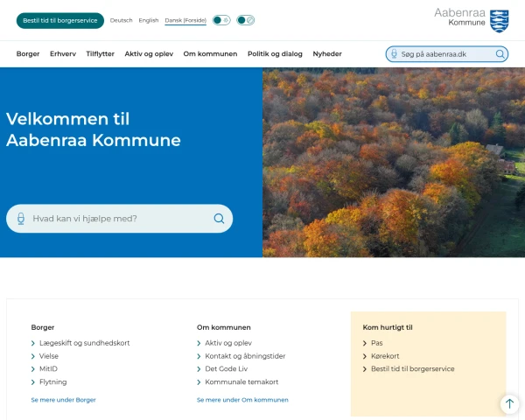This screenshot has height=420, width=525.
Task: Click the autumn forest hero image
Action: tap(394, 162)
